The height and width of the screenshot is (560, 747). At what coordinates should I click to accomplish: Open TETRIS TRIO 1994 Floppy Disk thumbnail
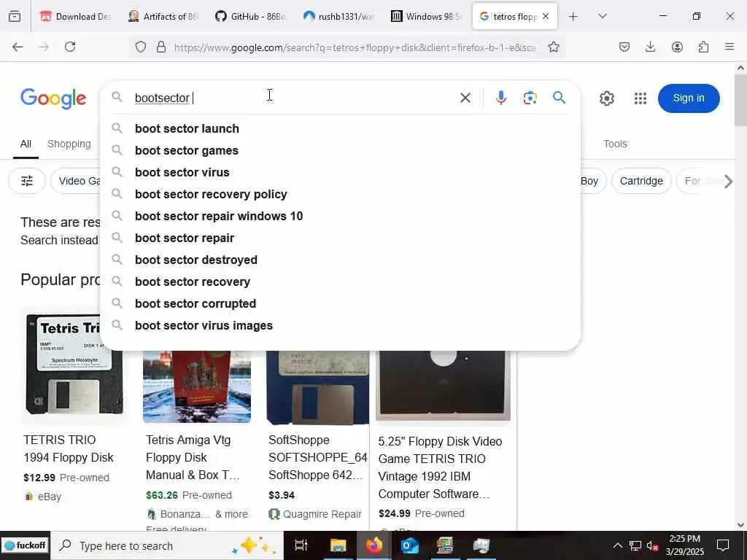[x=74, y=364]
